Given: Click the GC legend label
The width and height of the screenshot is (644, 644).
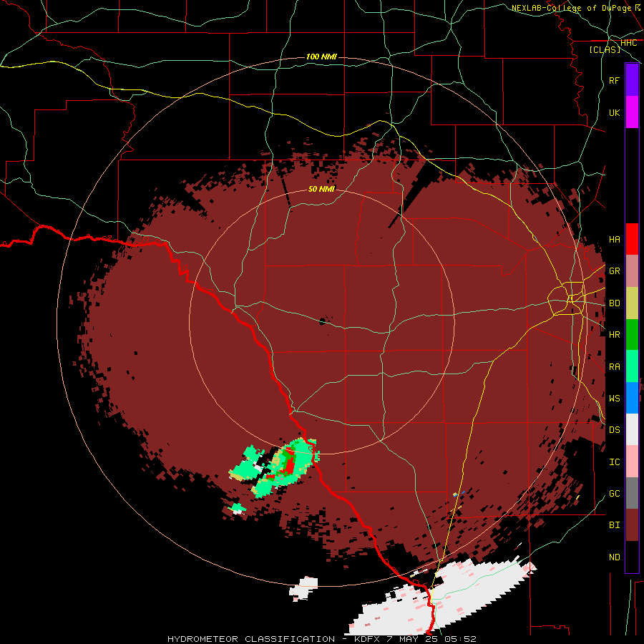Looking at the screenshot, I should (614, 493).
